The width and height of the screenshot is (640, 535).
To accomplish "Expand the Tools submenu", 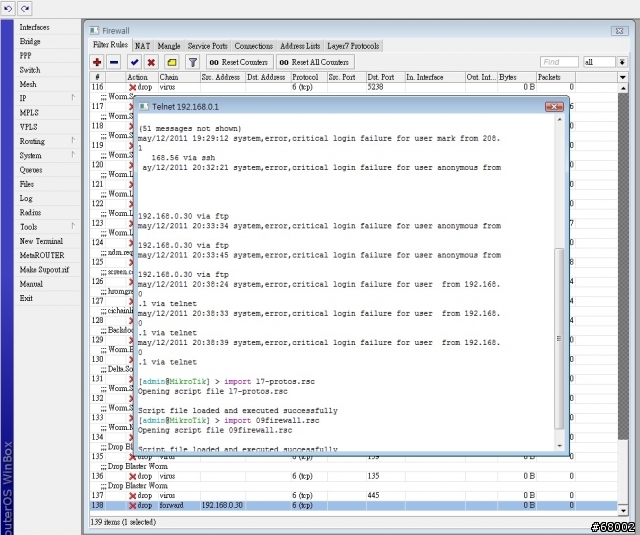I will (x=40, y=227).
